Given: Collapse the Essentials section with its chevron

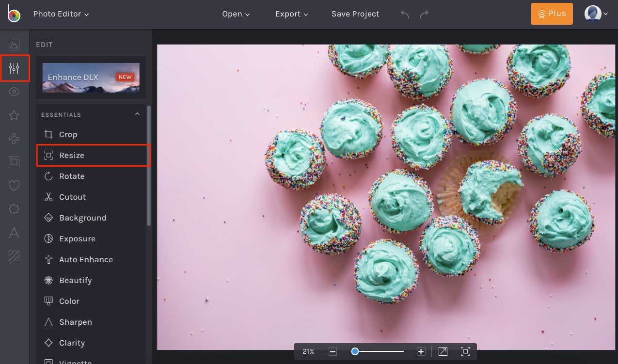Looking at the screenshot, I should (137, 113).
